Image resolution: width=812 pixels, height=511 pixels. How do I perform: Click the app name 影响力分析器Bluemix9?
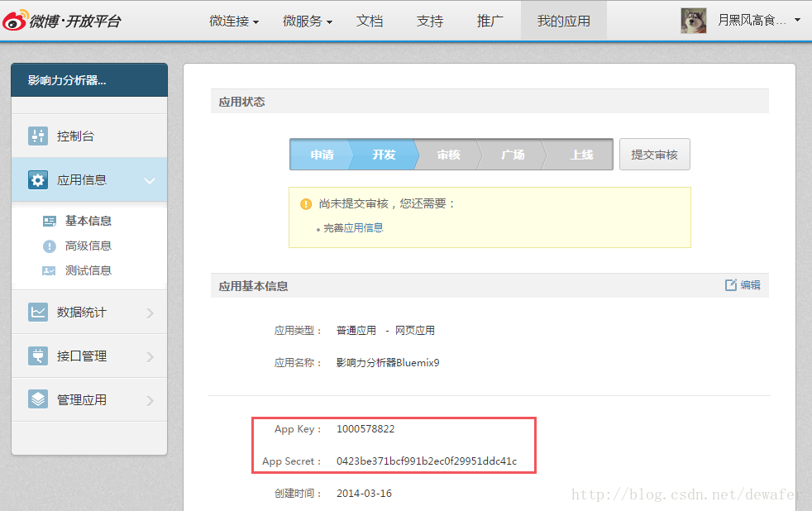tap(388, 362)
